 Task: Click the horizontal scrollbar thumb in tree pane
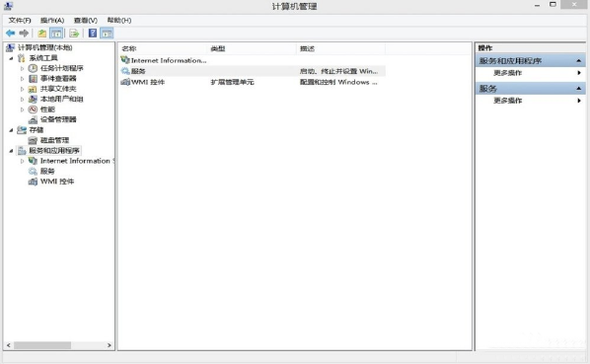point(42,345)
